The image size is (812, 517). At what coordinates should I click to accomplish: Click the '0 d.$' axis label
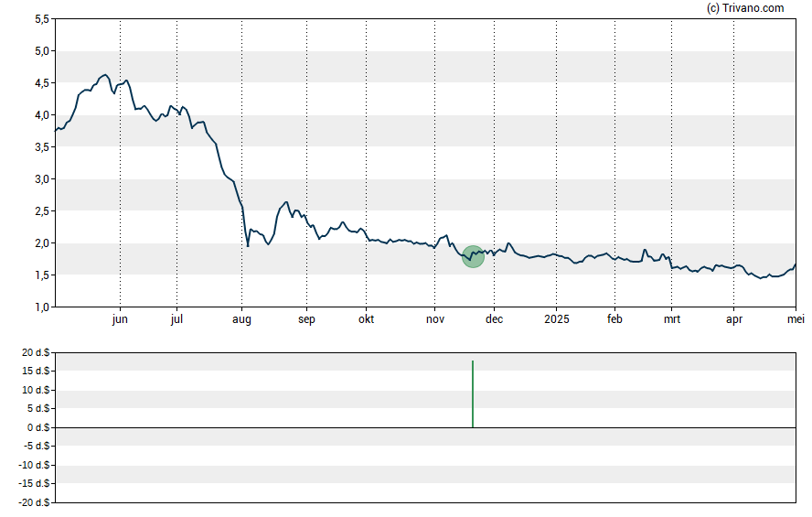[38, 427]
